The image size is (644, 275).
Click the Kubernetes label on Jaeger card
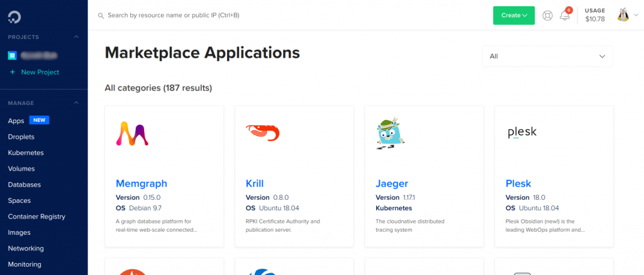tap(394, 208)
